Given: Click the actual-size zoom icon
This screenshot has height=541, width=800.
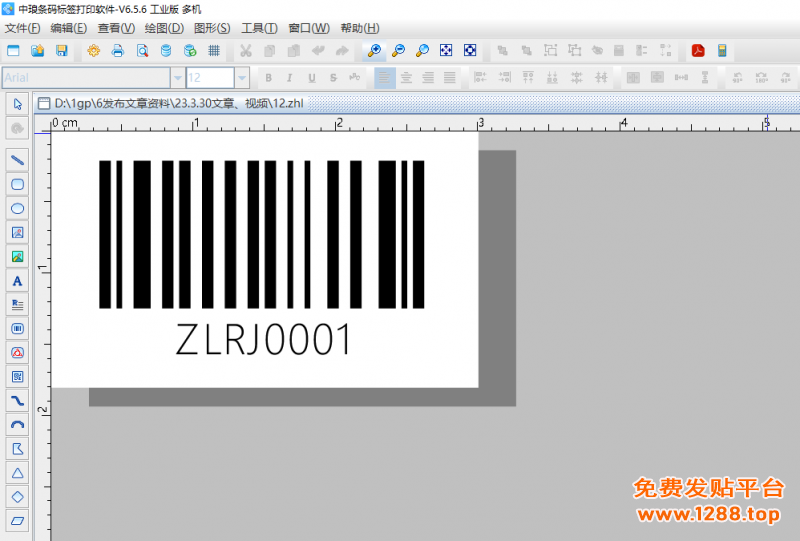Looking at the screenshot, I should [x=470, y=50].
